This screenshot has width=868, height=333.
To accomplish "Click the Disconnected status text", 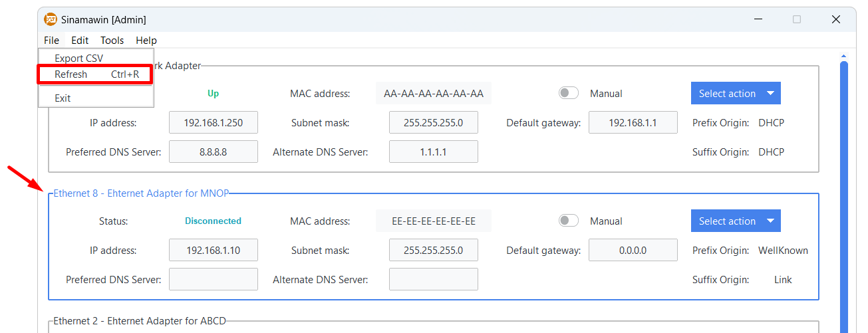I will pos(213,221).
